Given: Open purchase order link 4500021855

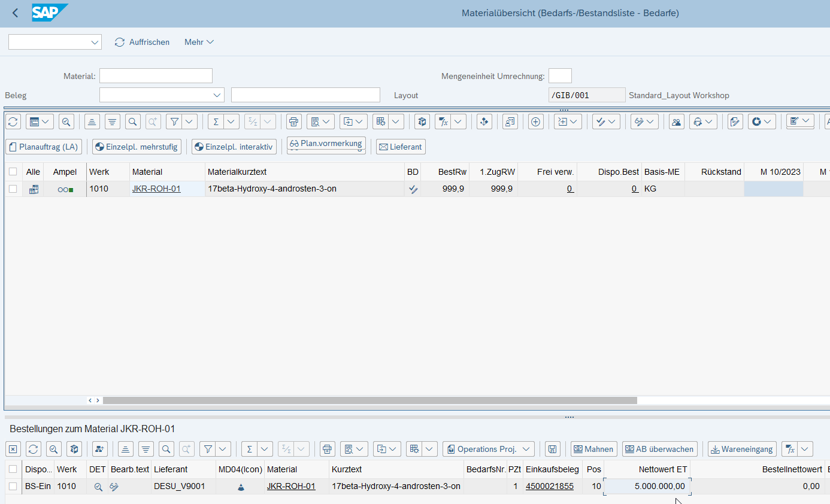Looking at the screenshot, I should pyautogui.click(x=549, y=487).
